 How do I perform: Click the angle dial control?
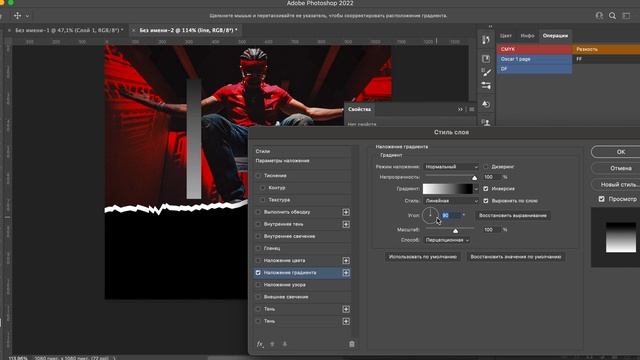point(430,215)
